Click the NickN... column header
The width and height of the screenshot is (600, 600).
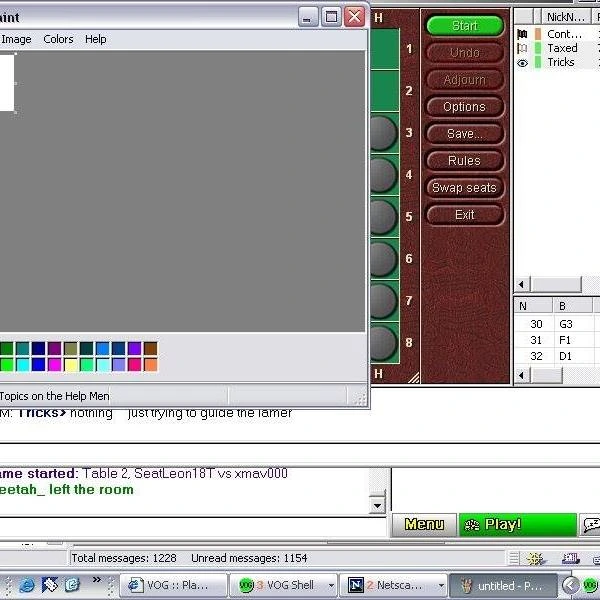(x=566, y=17)
